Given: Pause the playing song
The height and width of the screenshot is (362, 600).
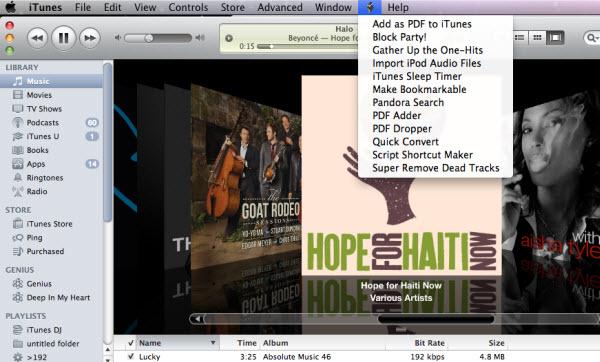Looking at the screenshot, I should (x=64, y=38).
